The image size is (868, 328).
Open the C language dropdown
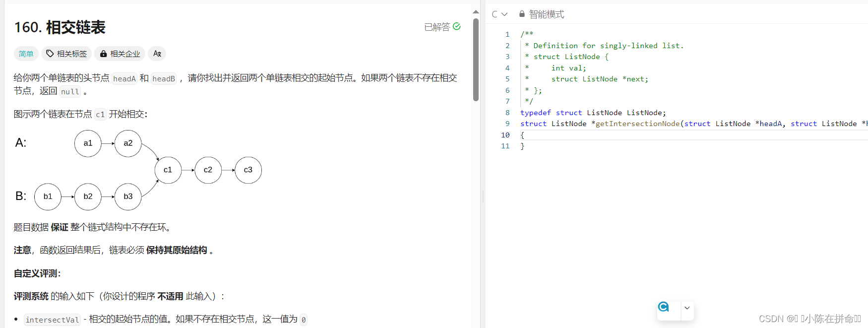(x=499, y=14)
